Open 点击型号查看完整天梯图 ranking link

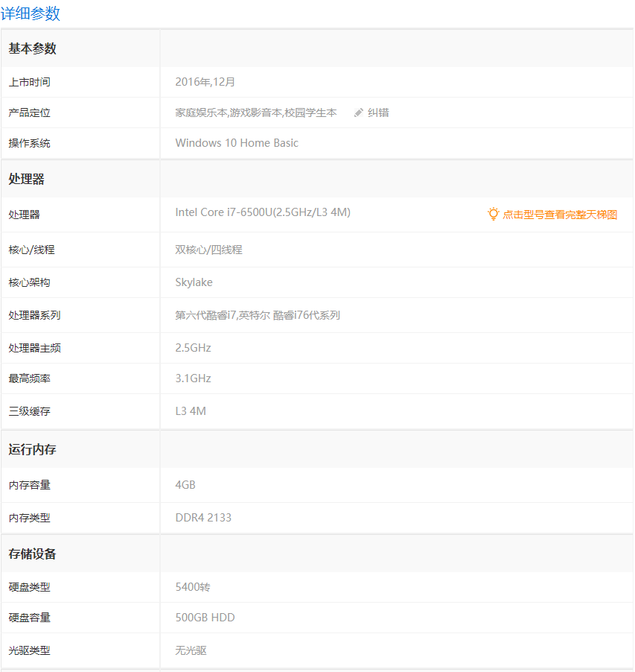pyautogui.click(x=560, y=215)
